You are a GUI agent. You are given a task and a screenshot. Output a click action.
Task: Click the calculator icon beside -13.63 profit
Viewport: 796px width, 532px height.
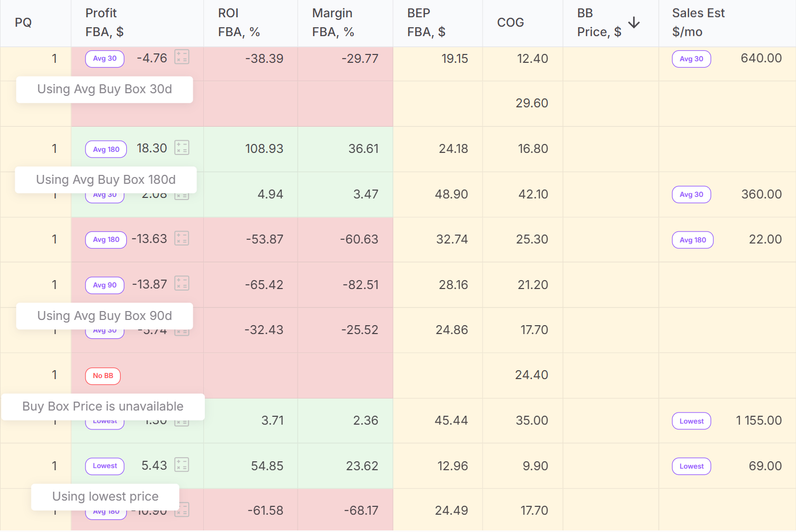[x=182, y=238]
